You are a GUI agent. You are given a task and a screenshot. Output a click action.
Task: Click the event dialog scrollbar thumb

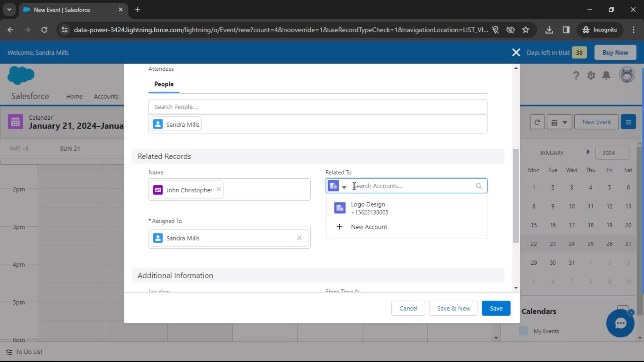click(x=516, y=196)
